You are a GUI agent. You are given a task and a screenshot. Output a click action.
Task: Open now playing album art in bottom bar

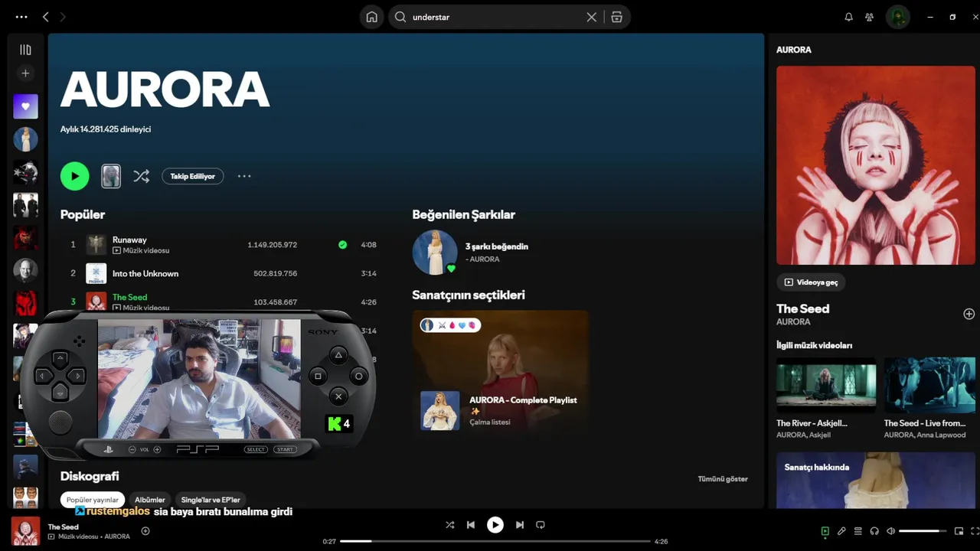pyautogui.click(x=25, y=531)
